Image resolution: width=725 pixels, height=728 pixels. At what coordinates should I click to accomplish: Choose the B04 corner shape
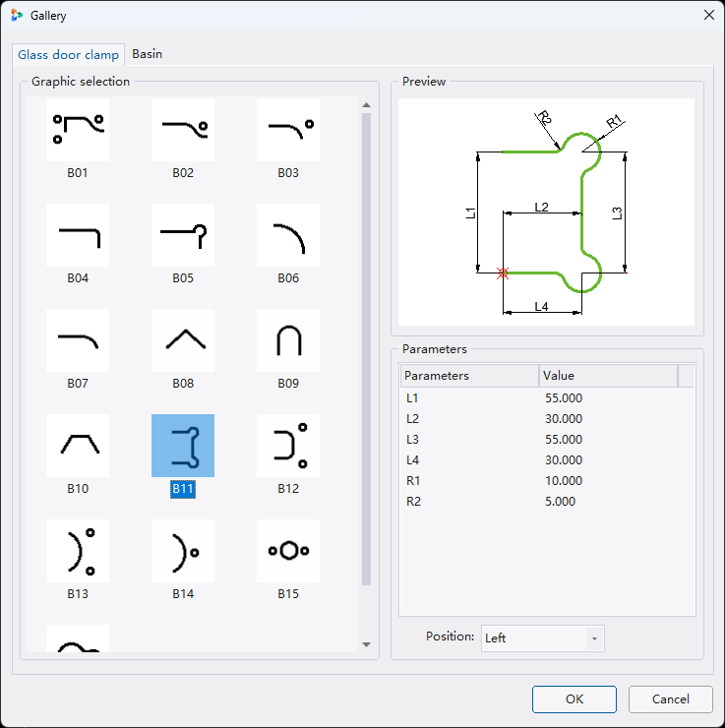pos(78,235)
